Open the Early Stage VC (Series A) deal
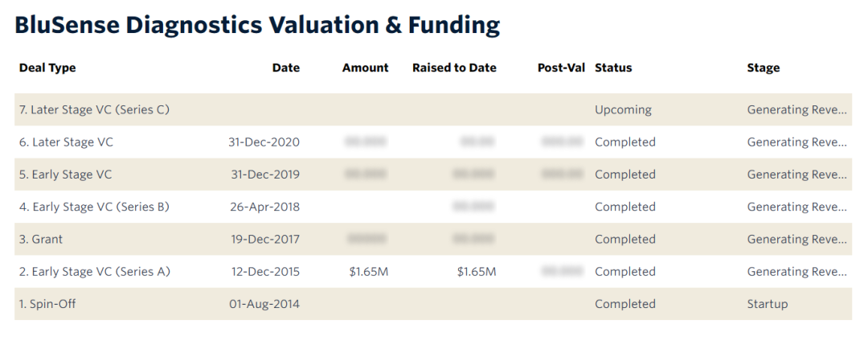Screen dimensions: 868x341 pyautogui.click(x=95, y=272)
